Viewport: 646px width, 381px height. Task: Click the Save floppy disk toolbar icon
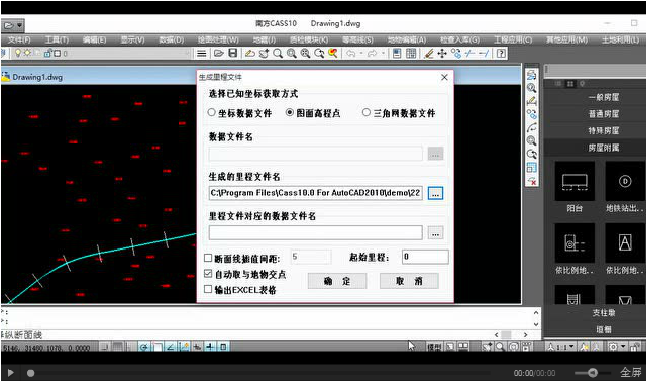click(x=233, y=54)
